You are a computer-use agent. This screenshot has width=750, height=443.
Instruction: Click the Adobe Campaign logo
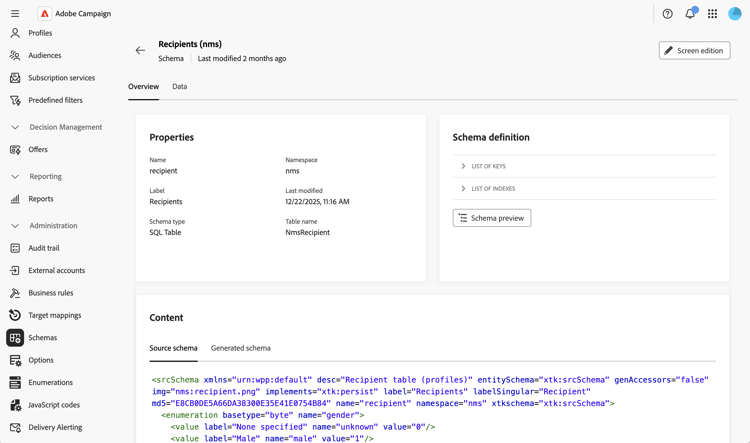click(x=45, y=14)
